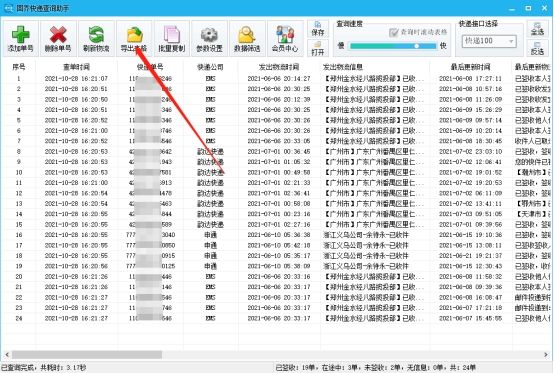Sort by the 查单时间 column header
Screen dimensions: 554x373
coord(76,67)
